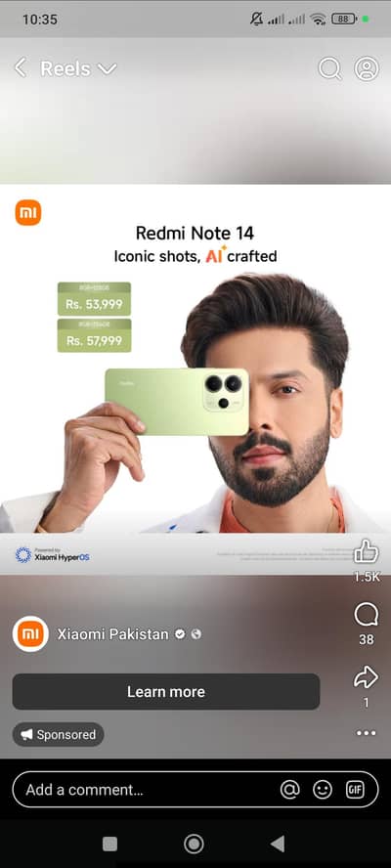Open the three-dot more options menu
Screen dimensions: 391x868
point(367,733)
